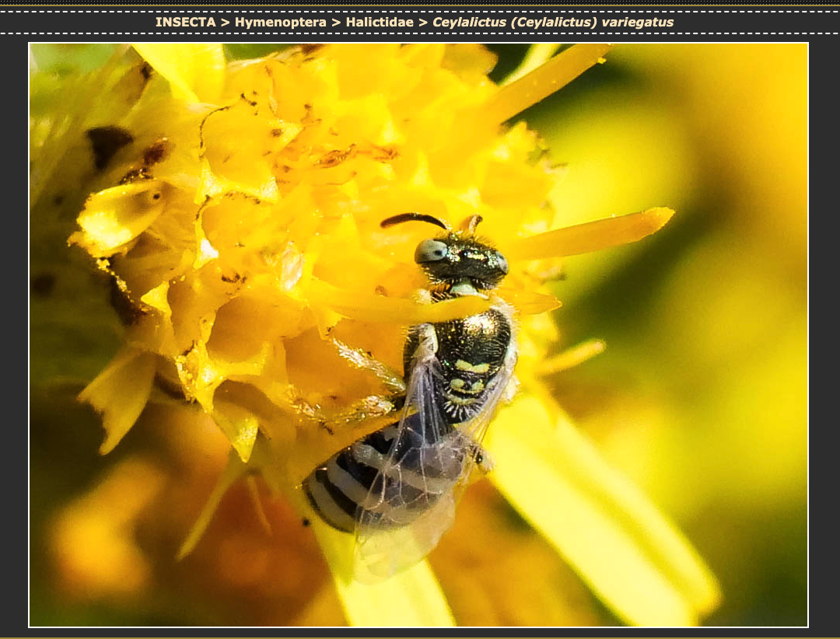Viewport: 840px width, 639px height.
Task: Click the INSECTA breadcrumb link
Action: point(185,22)
